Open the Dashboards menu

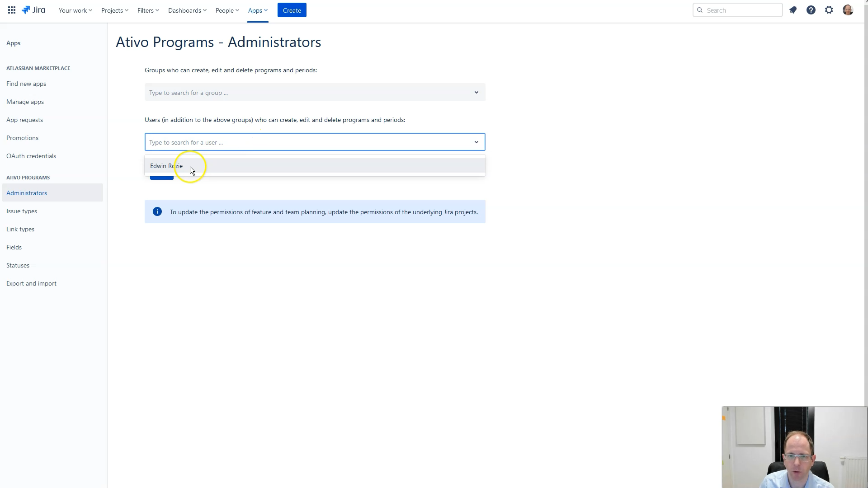[x=187, y=10]
